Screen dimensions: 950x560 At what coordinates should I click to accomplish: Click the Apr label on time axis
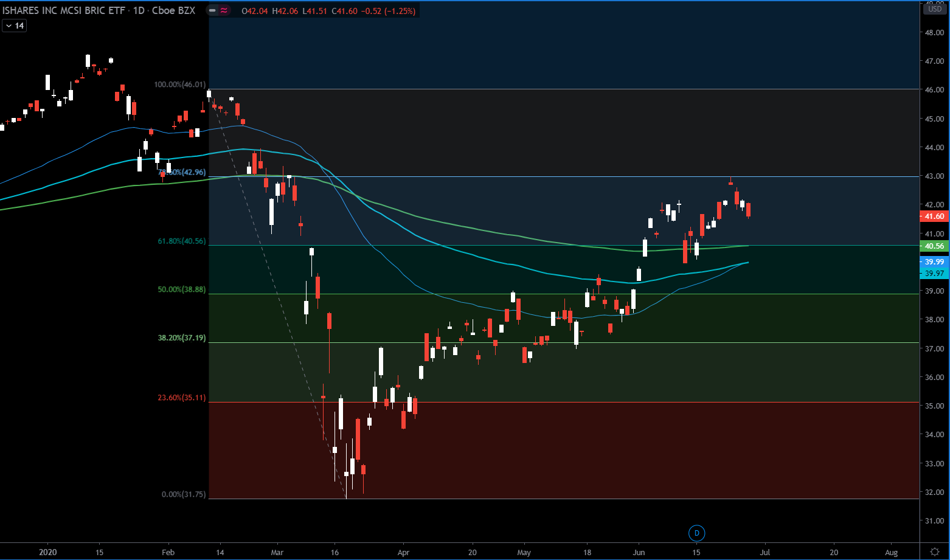point(402,553)
